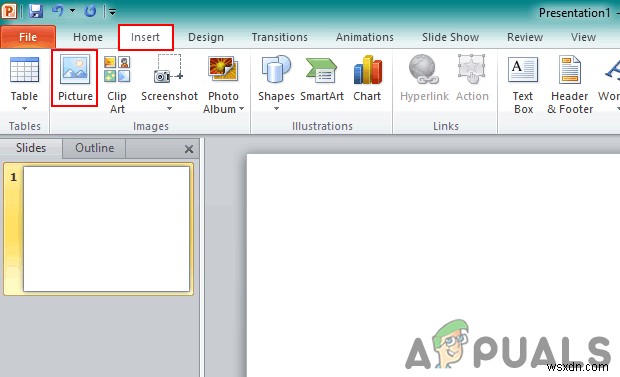Click the Screenshot camera icon
The image size is (620, 377).
tap(169, 69)
